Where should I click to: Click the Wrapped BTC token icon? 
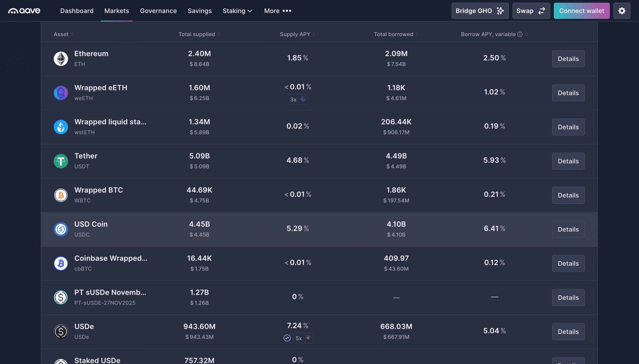(61, 195)
